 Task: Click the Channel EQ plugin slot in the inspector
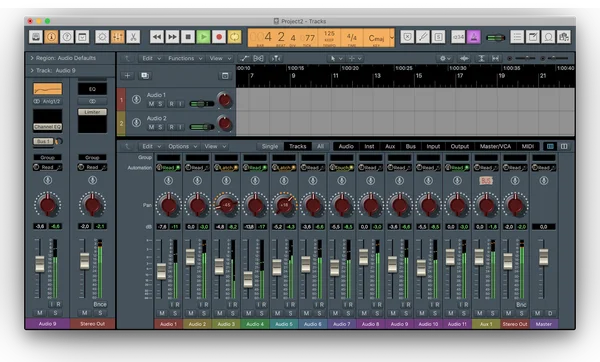(47, 127)
